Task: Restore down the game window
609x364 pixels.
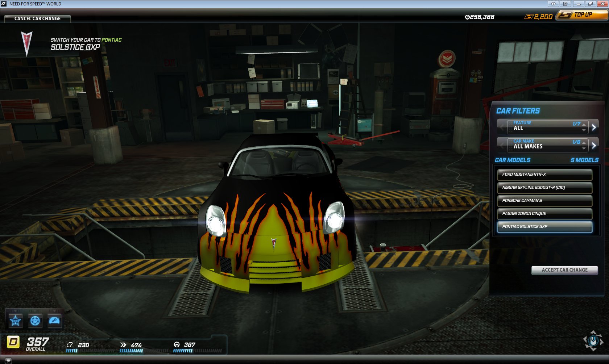Action: pyautogui.click(x=590, y=4)
